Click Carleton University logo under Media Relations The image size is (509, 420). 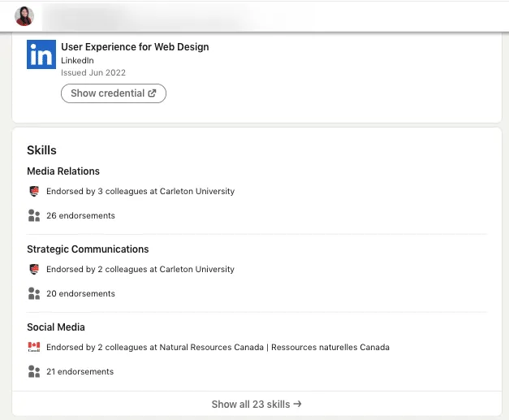coord(34,191)
